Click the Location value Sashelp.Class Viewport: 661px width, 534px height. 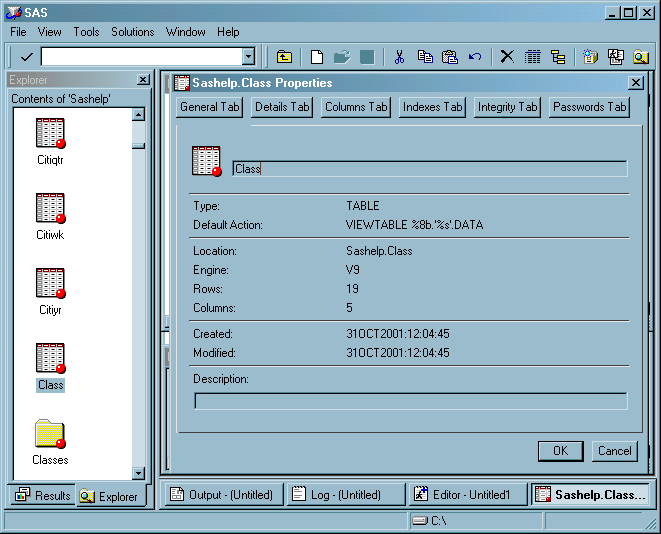click(x=379, y=251)
